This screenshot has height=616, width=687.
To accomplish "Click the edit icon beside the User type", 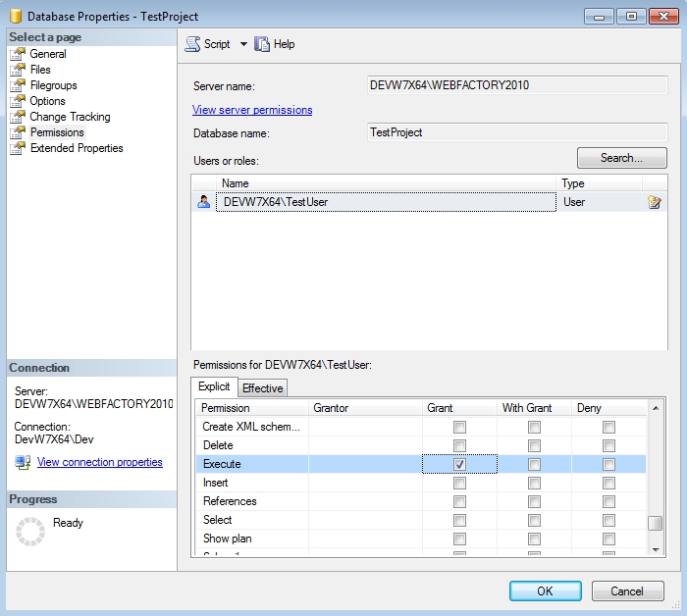I will (655, 202).
